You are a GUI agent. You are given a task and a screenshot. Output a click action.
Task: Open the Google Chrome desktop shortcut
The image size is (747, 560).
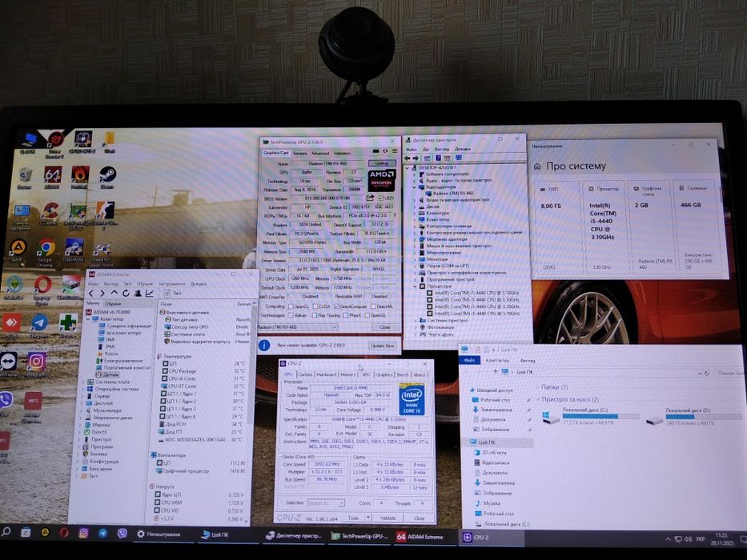coord(46,249)
